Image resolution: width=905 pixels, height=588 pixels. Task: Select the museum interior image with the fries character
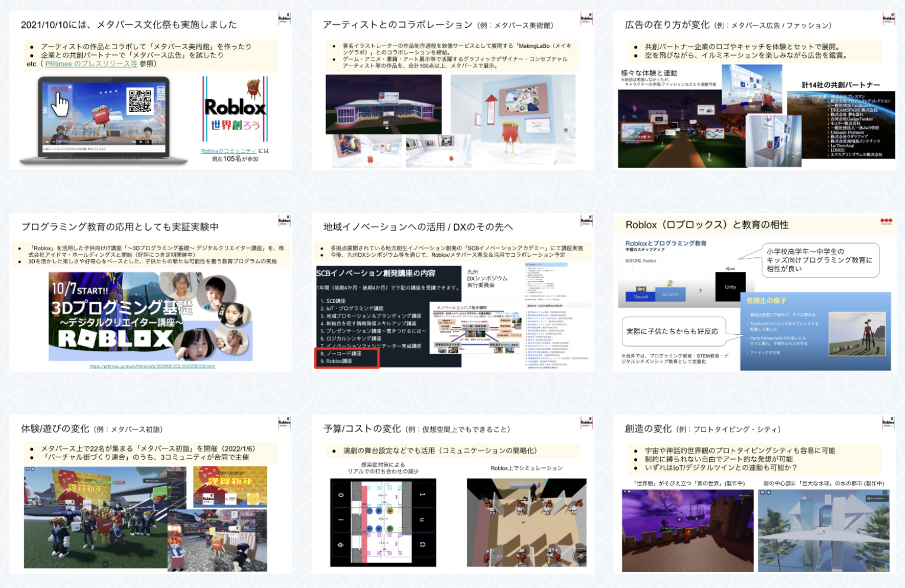point(513,119)
